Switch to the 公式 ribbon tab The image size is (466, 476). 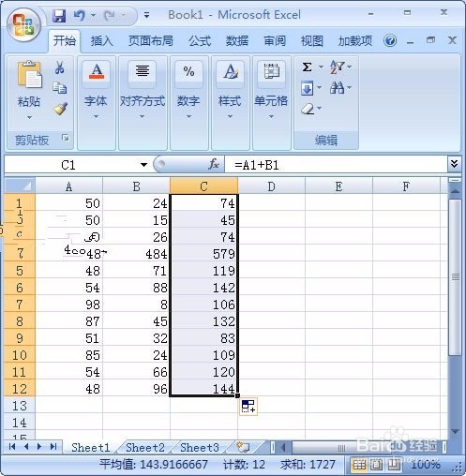pos(200,41)
